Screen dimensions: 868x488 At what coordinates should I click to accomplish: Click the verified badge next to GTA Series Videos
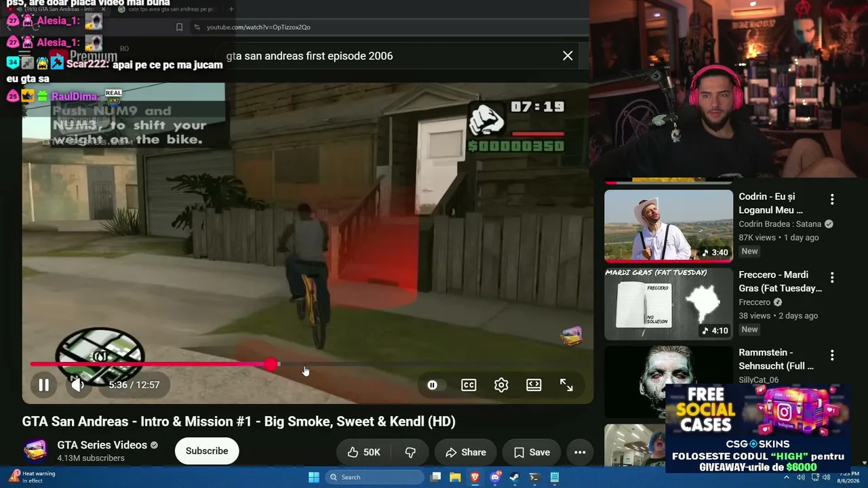click(154, 445)
